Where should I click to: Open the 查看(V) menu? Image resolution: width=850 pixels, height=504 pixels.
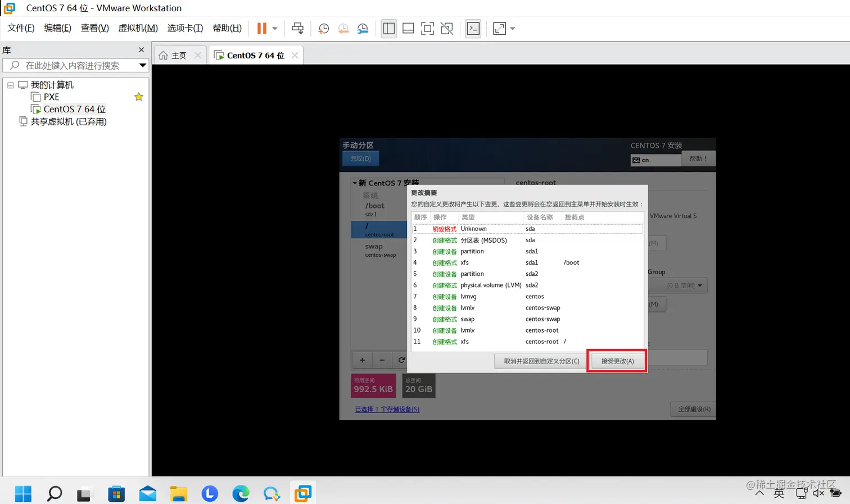pyautogui.click(x=95, y=28)
